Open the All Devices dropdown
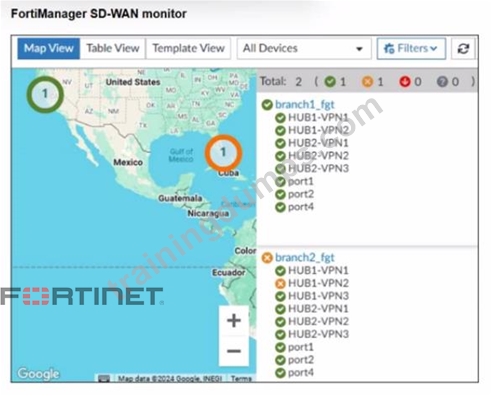This screenshot has width=492, height=396. pyautogui.click(x=304, y=49)
